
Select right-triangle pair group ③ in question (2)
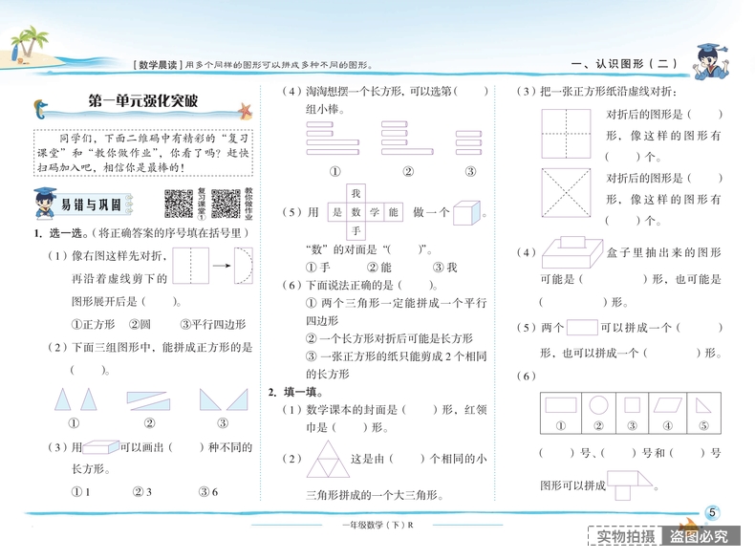[224, 399]
